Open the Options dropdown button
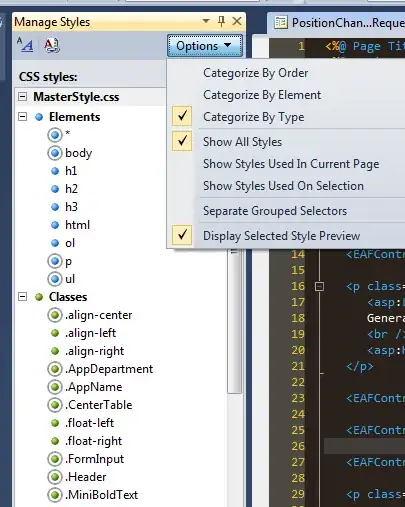 205,46
